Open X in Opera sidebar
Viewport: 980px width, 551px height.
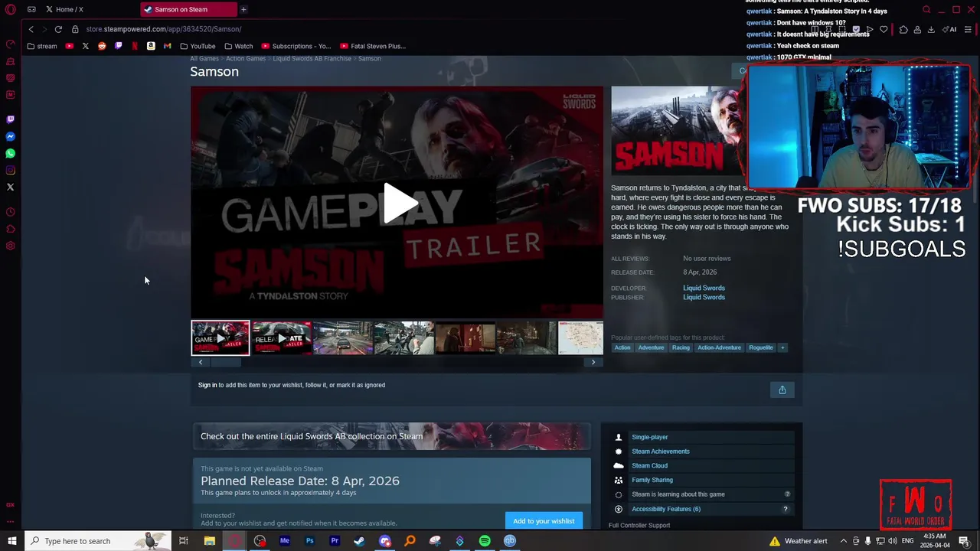(11, 187)
